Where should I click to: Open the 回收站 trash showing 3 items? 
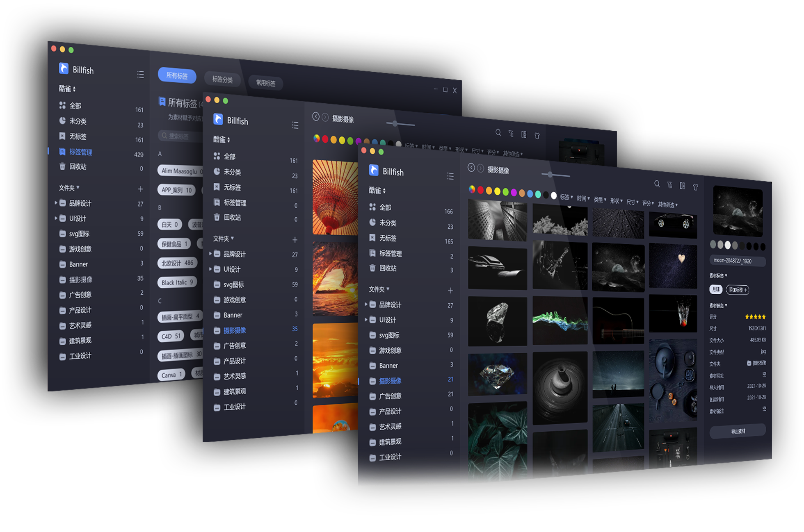(388, 268)
